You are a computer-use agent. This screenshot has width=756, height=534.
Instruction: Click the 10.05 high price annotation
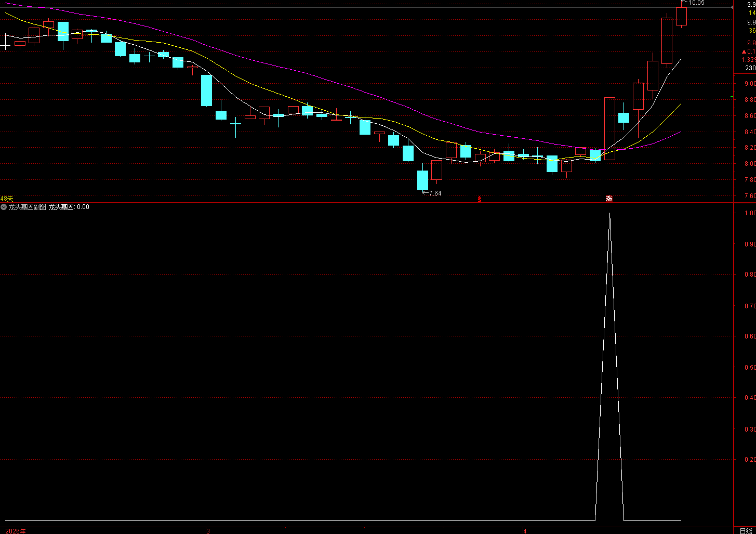pos(697,3)
